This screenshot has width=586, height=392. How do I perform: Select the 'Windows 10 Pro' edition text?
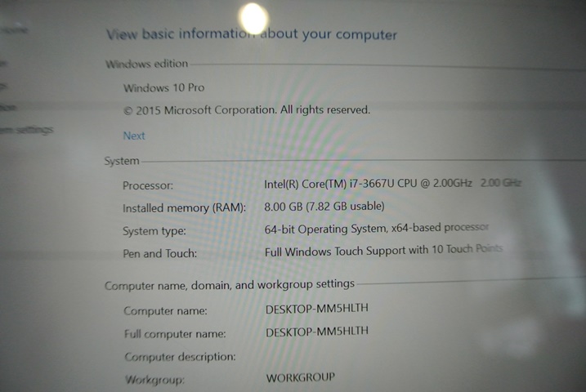point(163,87)
